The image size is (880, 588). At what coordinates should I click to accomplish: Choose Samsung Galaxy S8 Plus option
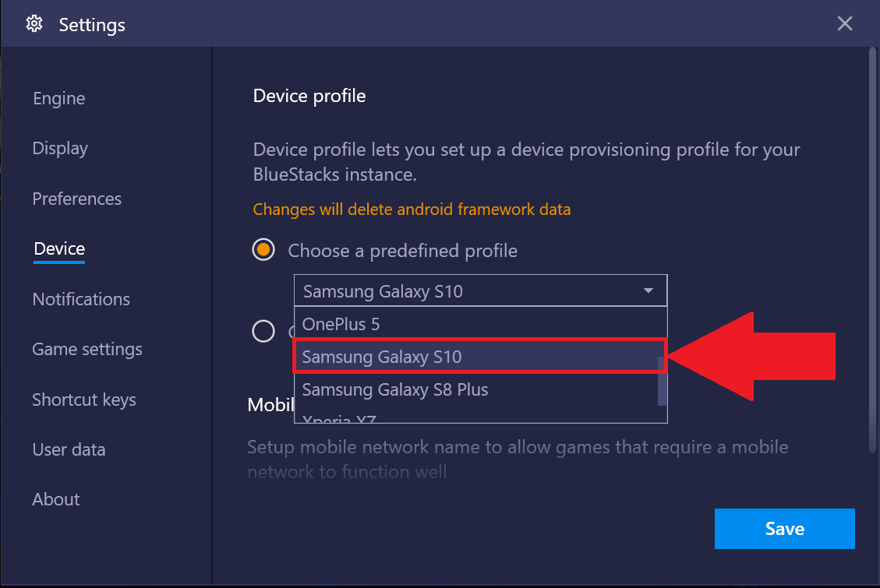click(476, 389)
